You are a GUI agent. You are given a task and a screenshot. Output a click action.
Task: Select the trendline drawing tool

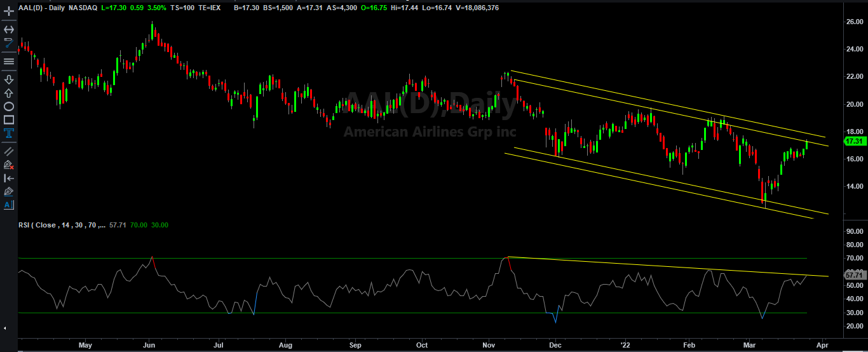coord(9,43)
